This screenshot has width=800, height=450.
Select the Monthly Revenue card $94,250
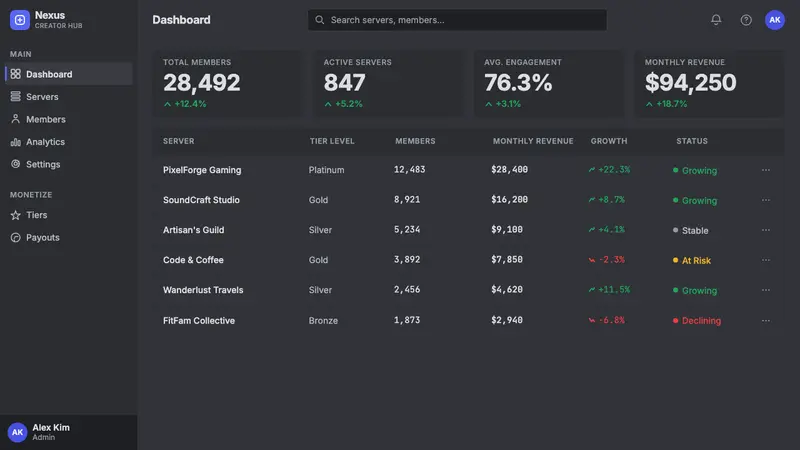[709, 84]
